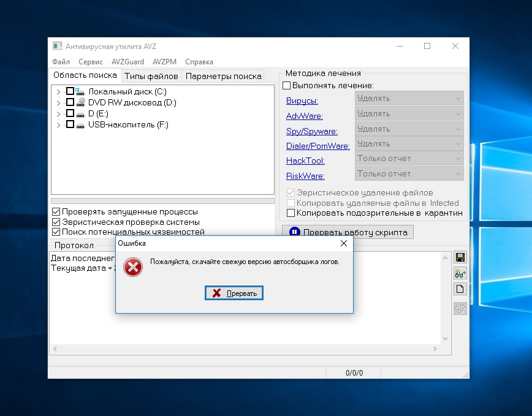The image size is (532, 416).
Task: Open the AdvWare action dropdown
Action: pos(409,113)
